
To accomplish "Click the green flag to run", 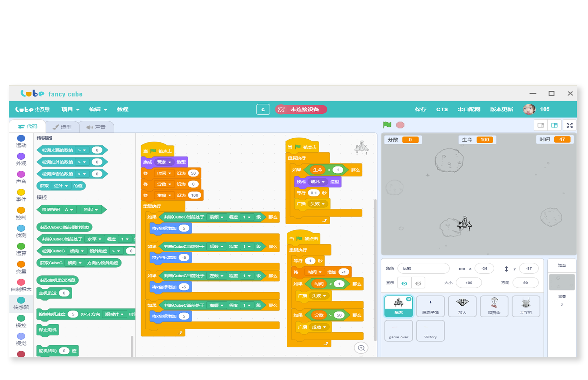I will 387,125.
